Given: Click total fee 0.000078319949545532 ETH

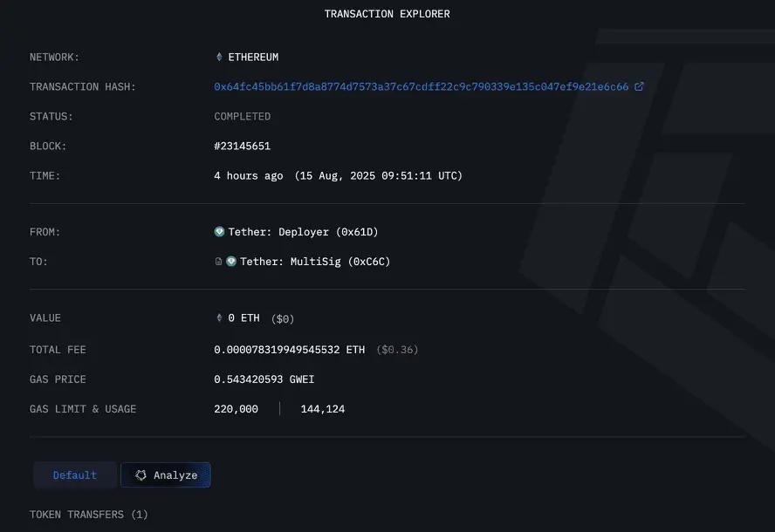Looking at the screenshot, I should tap(289, 350).
